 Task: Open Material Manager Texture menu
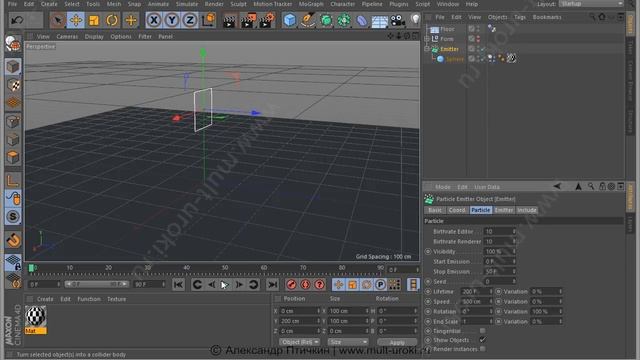[x=116, y=299]
